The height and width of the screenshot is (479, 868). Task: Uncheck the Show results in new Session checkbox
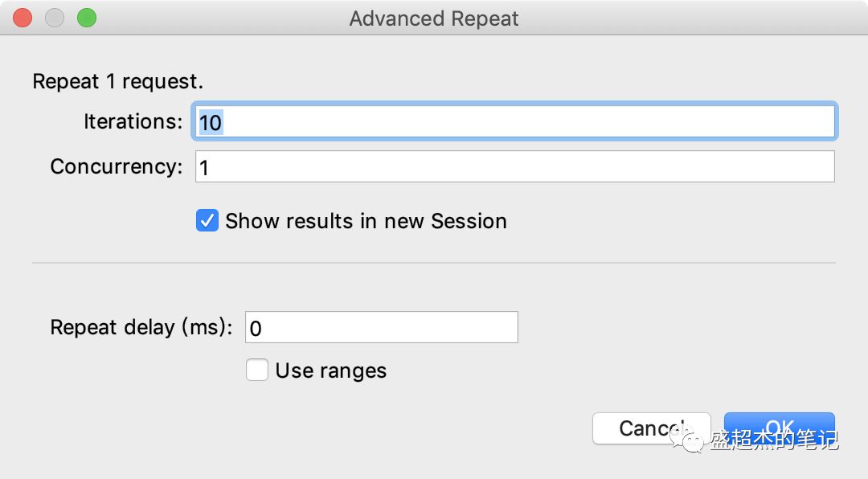(x=207, y=221)
